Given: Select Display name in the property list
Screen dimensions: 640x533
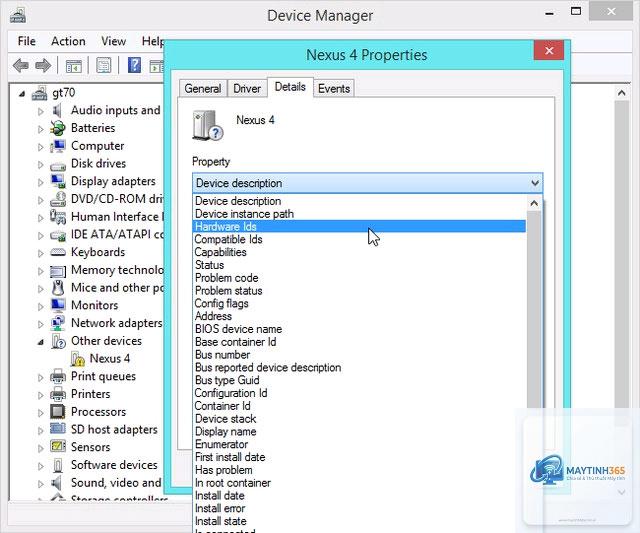Looking at the screenshot, I should pyautogui.click(x=359, y=431).
